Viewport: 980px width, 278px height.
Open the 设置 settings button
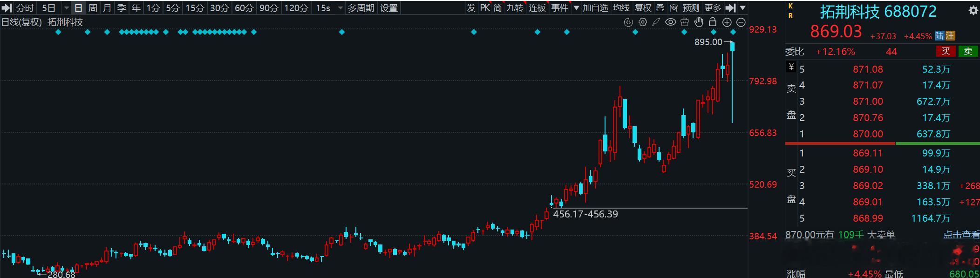click(389, 8)
